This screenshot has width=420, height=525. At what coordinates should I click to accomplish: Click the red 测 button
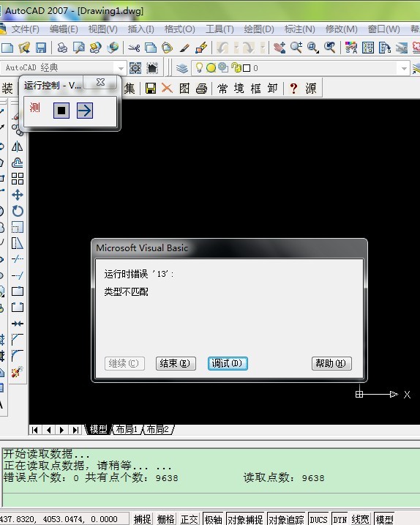pos(35,108)
